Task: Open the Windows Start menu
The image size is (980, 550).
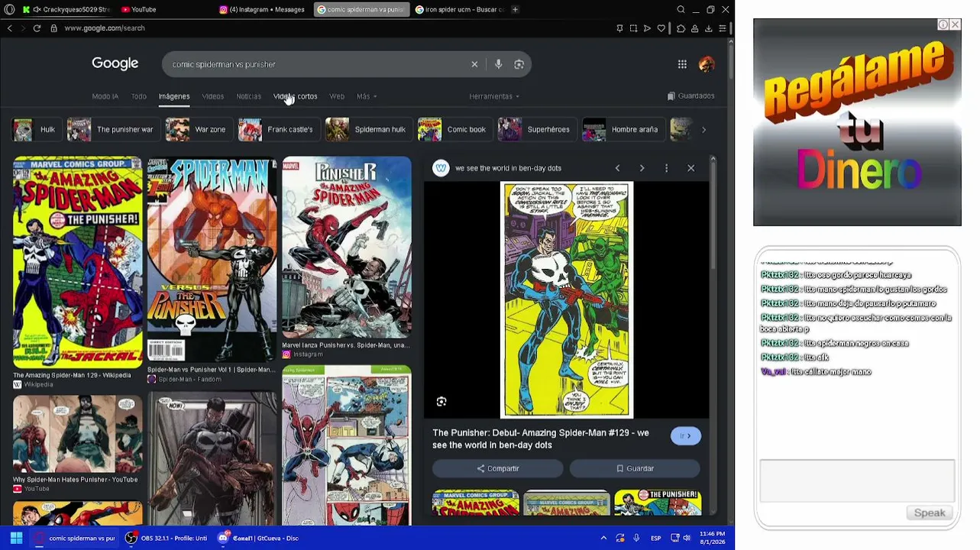Action: [x=16, y=538]
